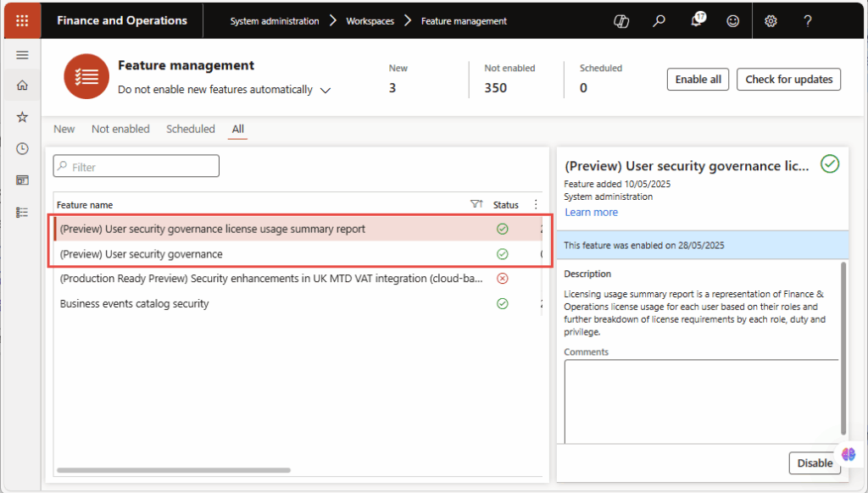Click the Finance and Operations title

(x=122, y=20)
